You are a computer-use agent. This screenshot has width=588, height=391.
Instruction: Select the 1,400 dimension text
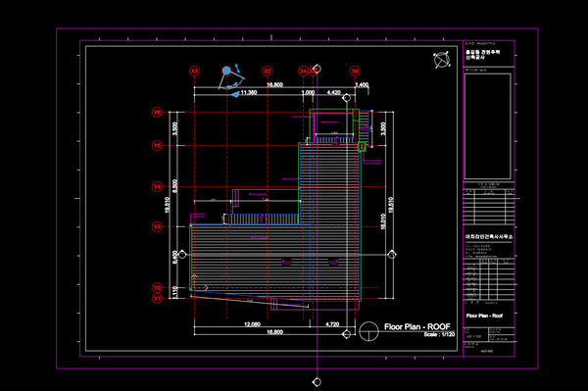(x=362, y=84)
